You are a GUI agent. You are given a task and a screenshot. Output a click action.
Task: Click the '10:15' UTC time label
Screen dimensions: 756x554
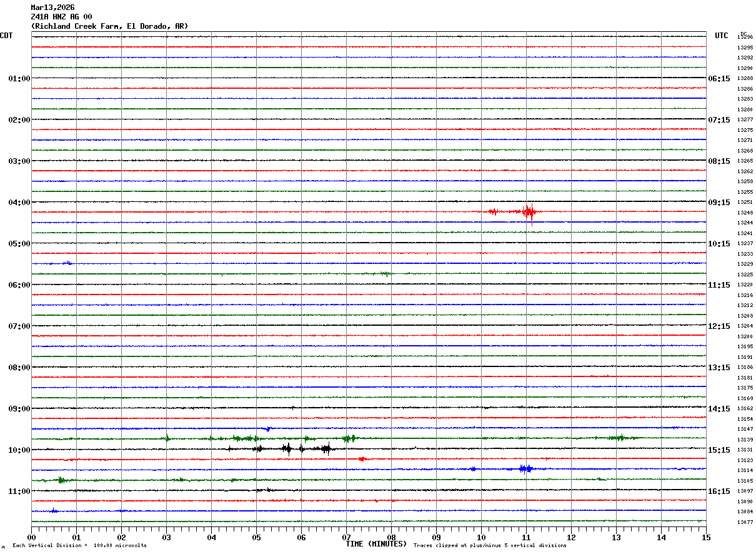tap(719, 244)
